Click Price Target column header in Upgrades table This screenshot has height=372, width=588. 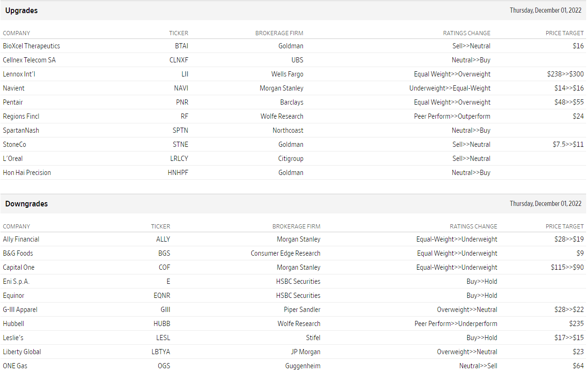click(x=565, y=33)
